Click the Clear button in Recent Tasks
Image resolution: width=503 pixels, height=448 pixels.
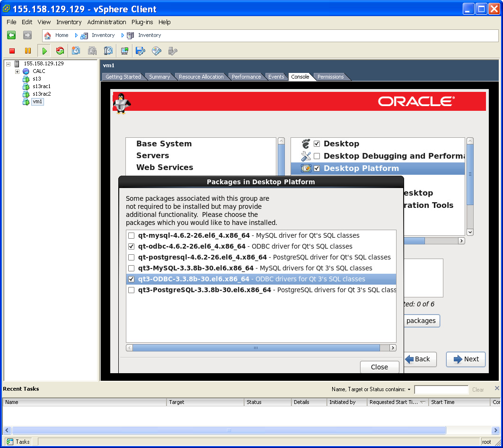[478, 390]
